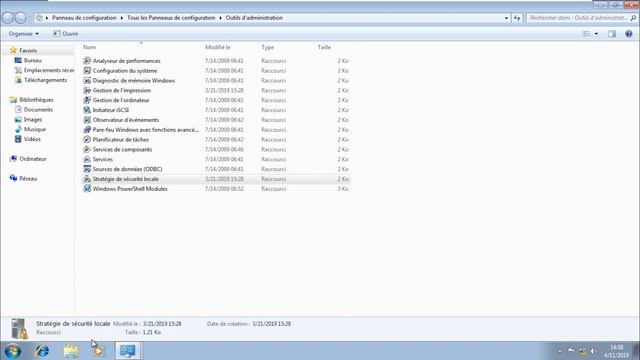Image resolution: width=640 pixels, height=360 pixels.
Task: Click the volume icon in system tray
Action: pyautogui.click(x=593, y=351)
